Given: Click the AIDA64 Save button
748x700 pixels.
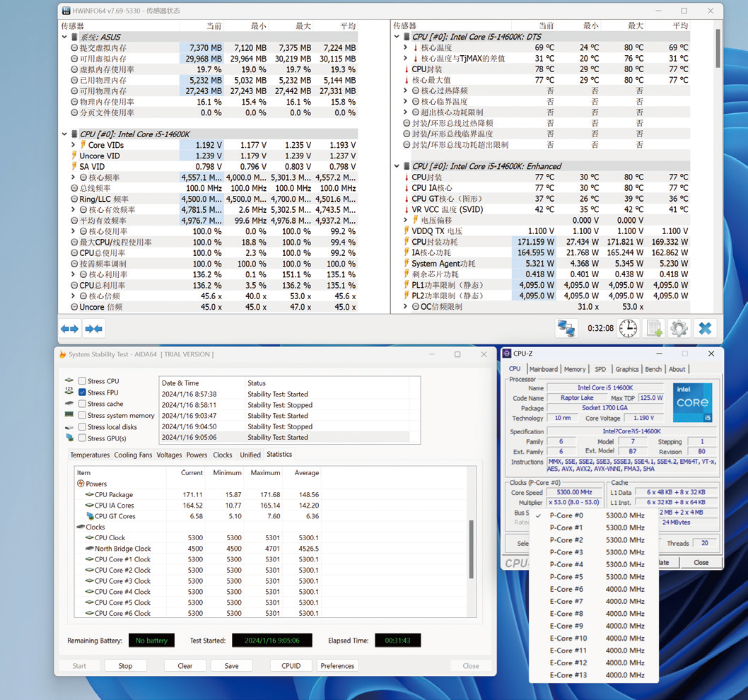Looking at the screenshot, I should [231, 665].
